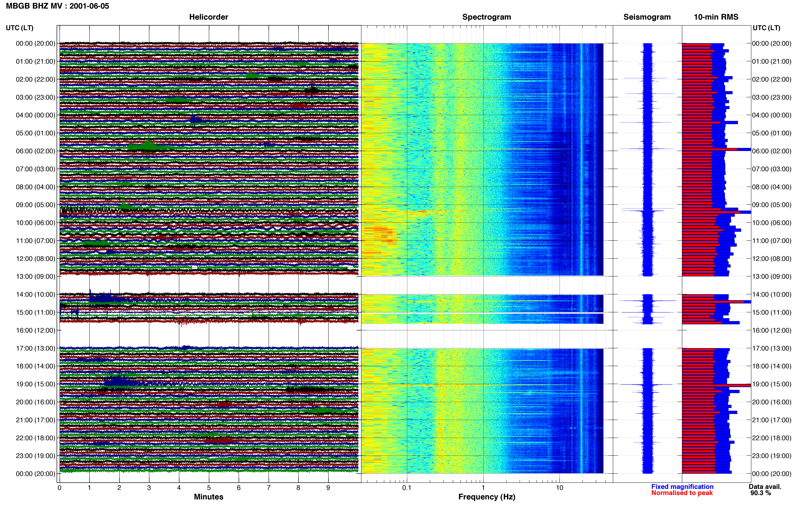Viewport: 812px width, 508px height.
Task: Click the right UTC (LT) axis label
Action: click(x=766, y=28)
